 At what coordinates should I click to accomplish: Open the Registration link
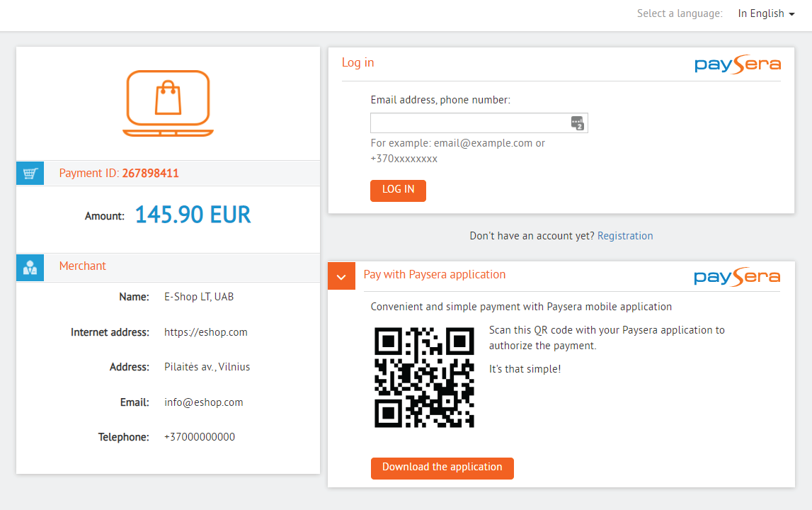pos(625,236)
